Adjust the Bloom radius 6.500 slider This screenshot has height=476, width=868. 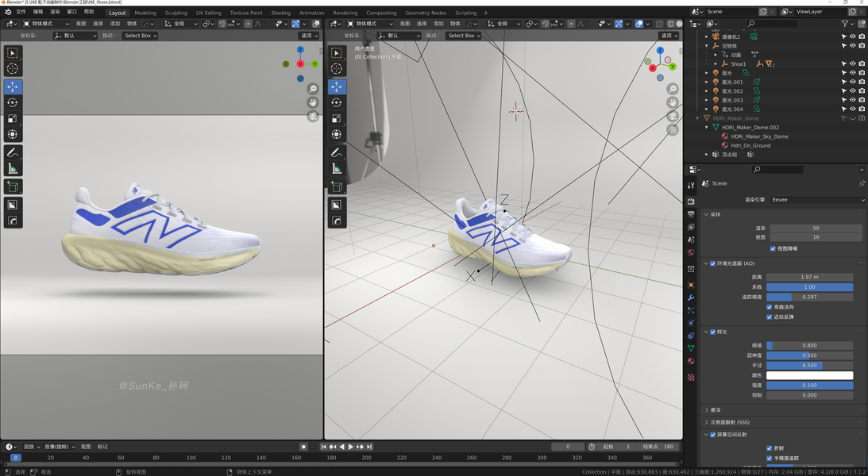[x=810, y=366]
